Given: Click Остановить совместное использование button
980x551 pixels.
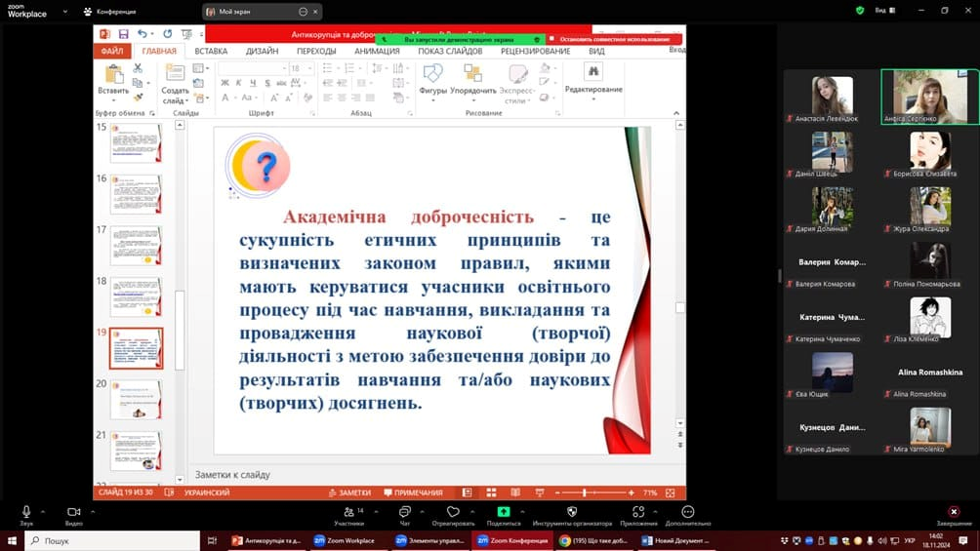Looking at the screenshot, I should click(613, 40).
